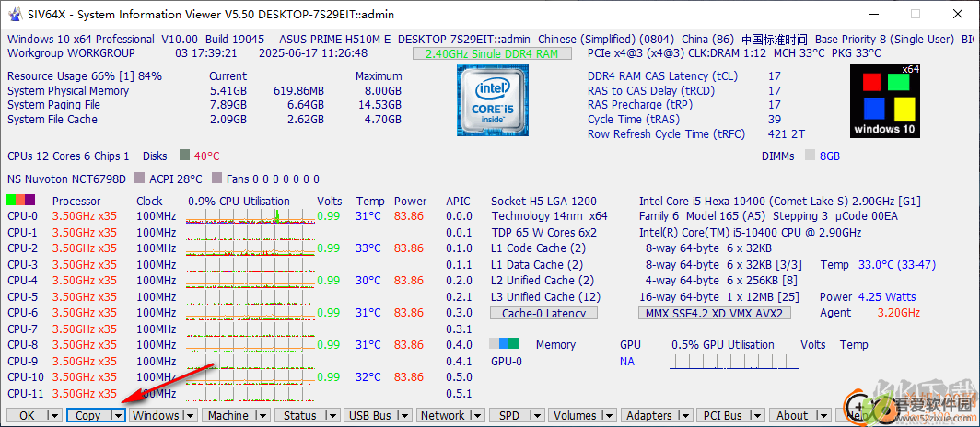980x427 pixels.
Task: Click the GPU-0 NA value
Action: (x=627, y=362)
